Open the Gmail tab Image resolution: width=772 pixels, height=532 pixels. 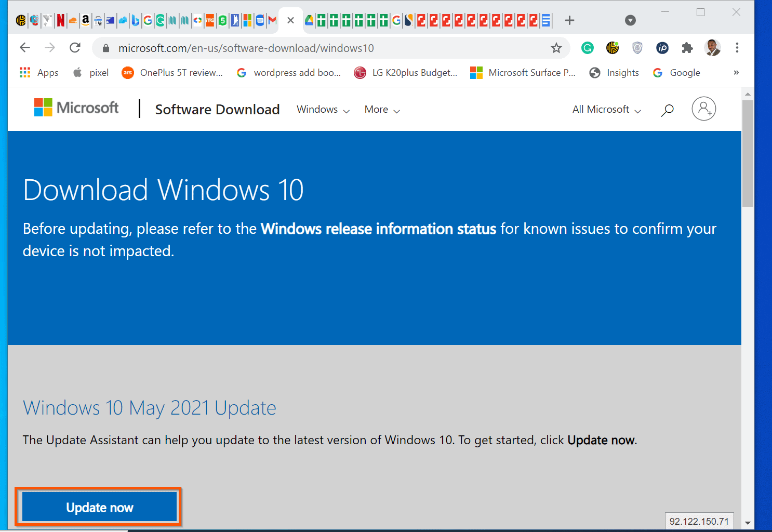tap(272, 20)
